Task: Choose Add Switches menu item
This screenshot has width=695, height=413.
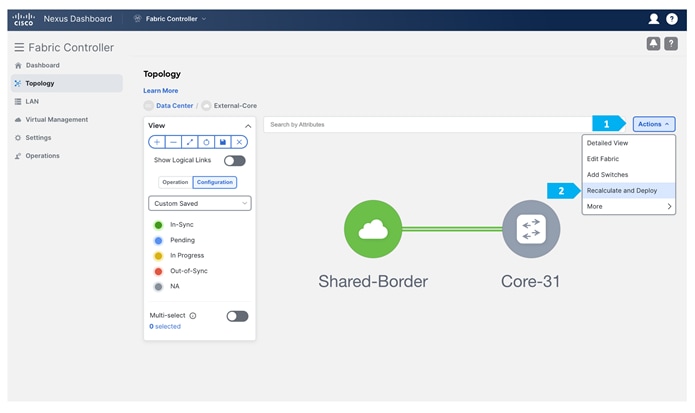Action: click(629, 175)
